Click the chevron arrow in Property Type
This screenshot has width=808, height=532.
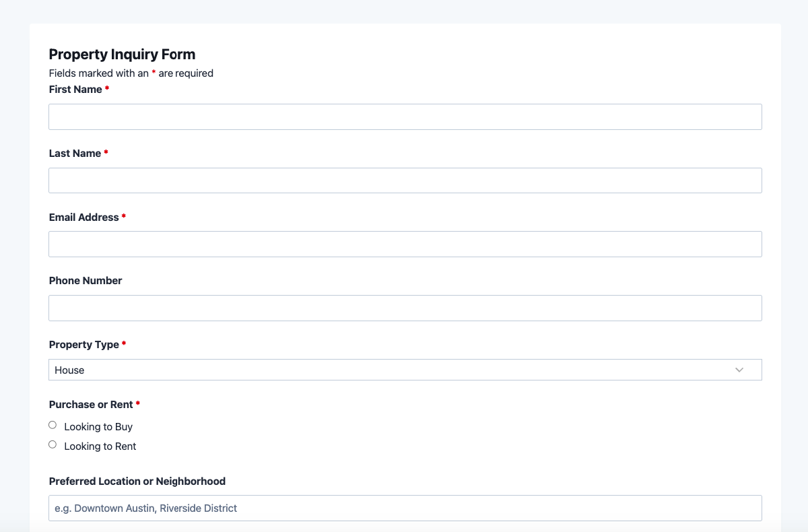(x=739, y=370)
